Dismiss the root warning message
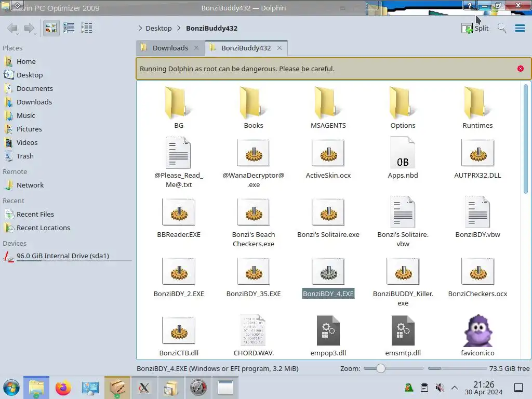The image size is (532, 399). point(520,69)
